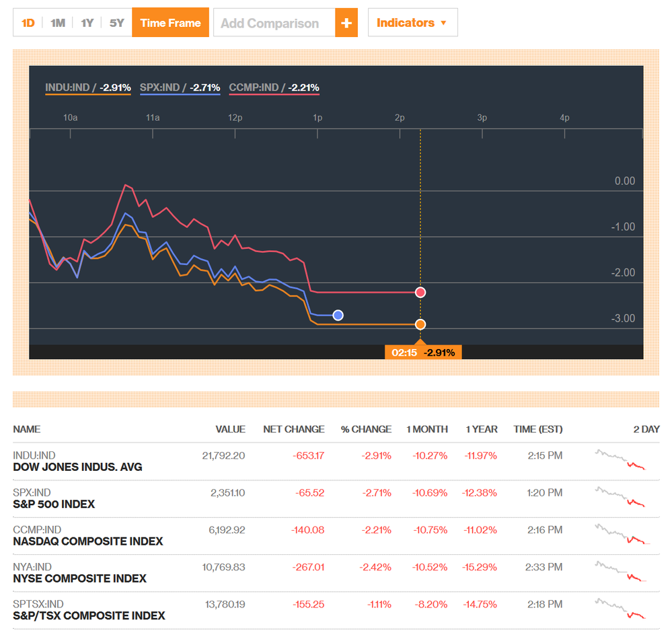Viewport: 672px width, 641px height.
Task: Click the INDU:IND ticker symbol
Action: (x=34, y=455)
